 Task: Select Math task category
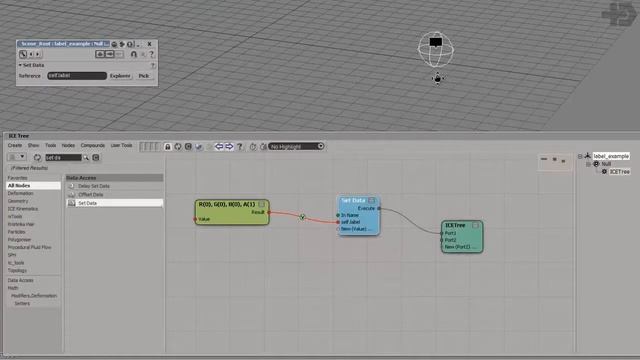[13, 288]
